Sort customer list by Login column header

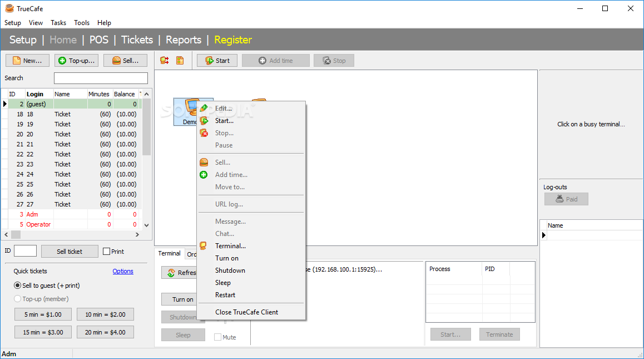tap(39, 94)
